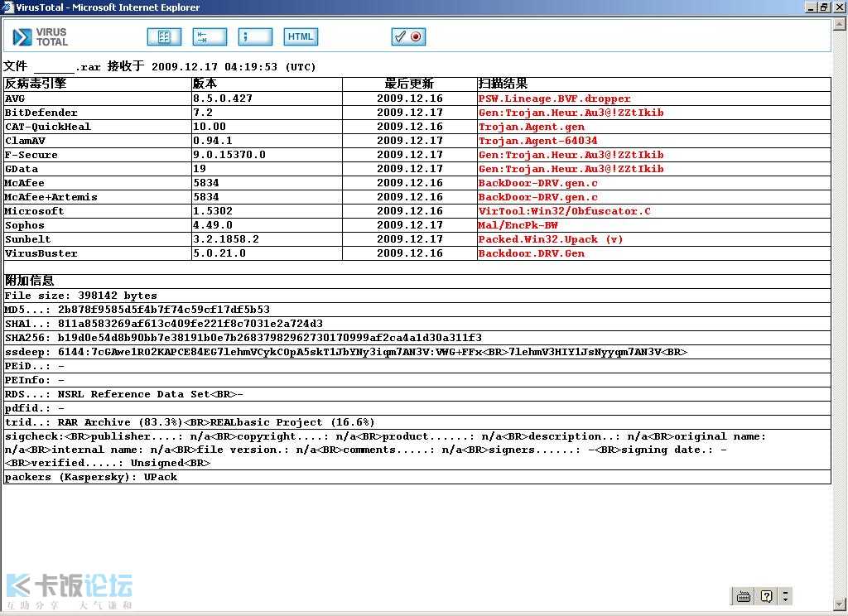Click the tab-indent format toolbar button

tap(210, 36)
